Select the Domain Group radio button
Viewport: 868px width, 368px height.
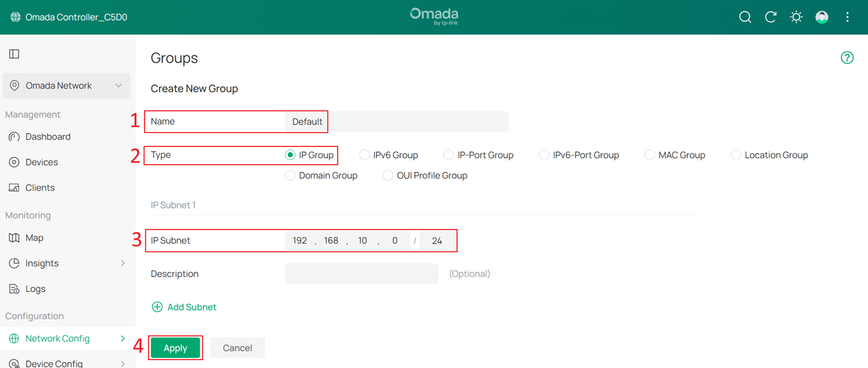click(290, 175)
